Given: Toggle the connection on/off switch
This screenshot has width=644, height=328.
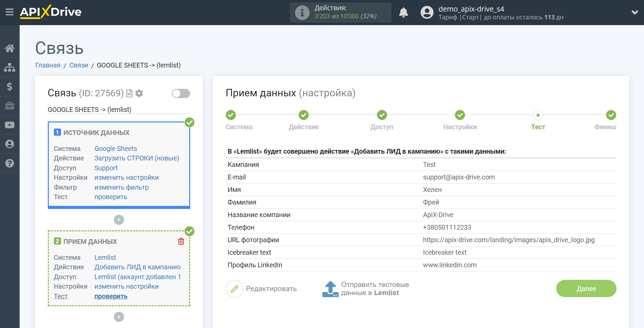Looking at the screenshot, I should pos(181,93).
